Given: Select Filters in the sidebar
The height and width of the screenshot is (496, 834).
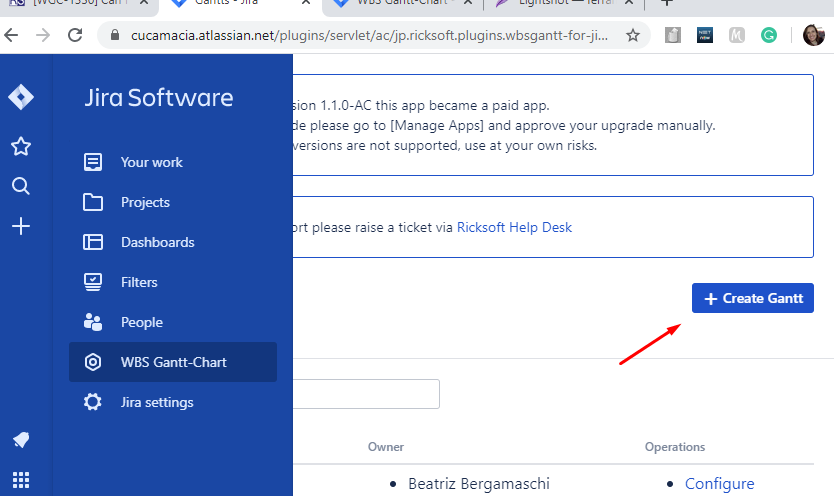Looking at the screenshot, I should point(139,282).
